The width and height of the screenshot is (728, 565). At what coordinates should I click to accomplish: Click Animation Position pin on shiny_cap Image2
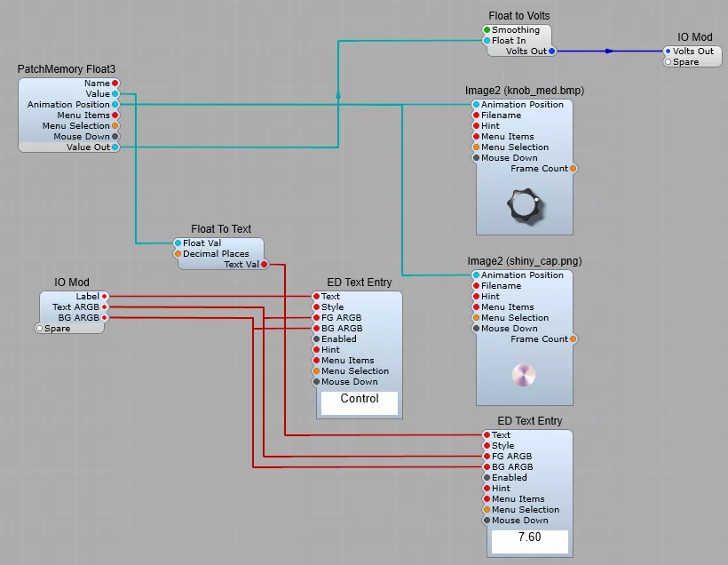pyautogui.click(x=476, y=275)
